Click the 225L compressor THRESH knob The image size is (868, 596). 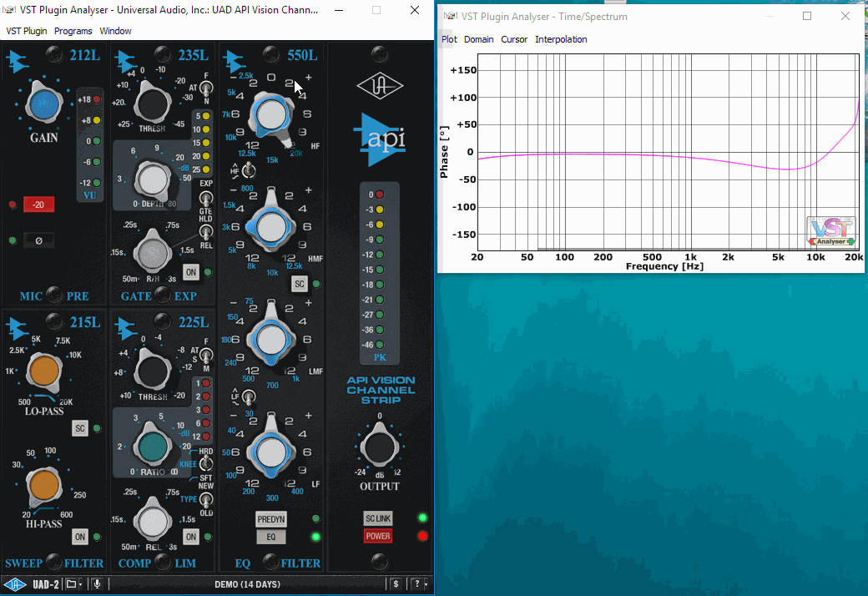click(153, 371)
